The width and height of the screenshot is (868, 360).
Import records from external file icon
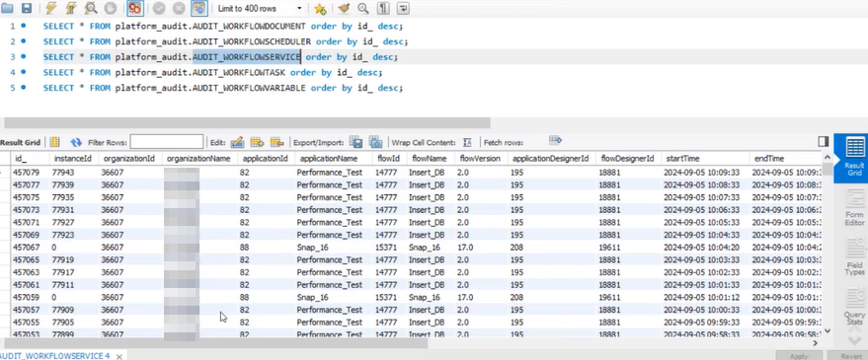tap(375, 142)
